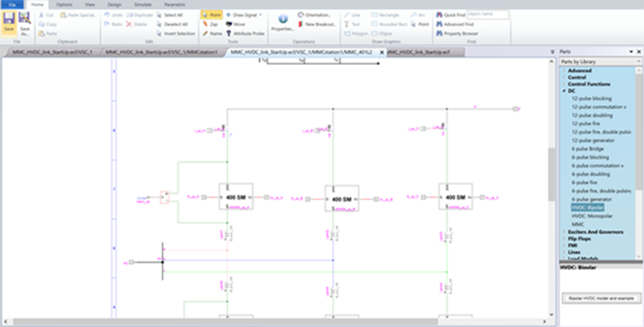Click Bipolar HVDC model and example button
644x327 pixels.
[x=600, y=297]
